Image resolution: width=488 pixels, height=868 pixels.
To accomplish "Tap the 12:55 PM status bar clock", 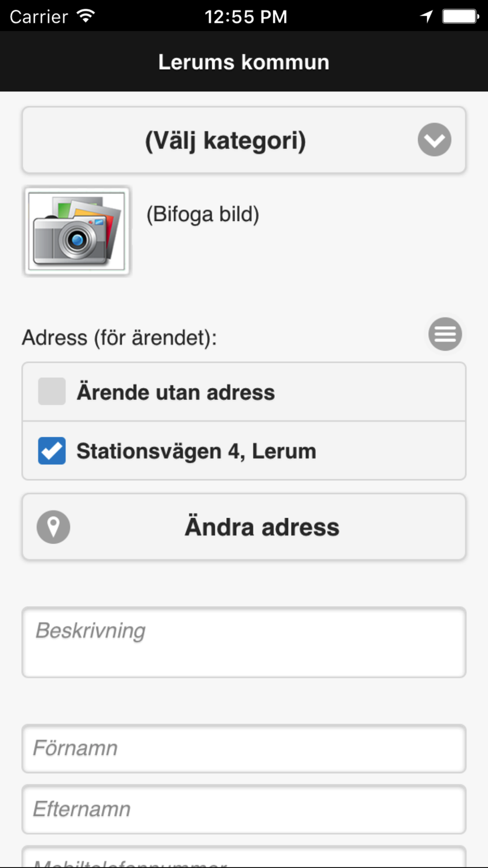I will [245, 17].
